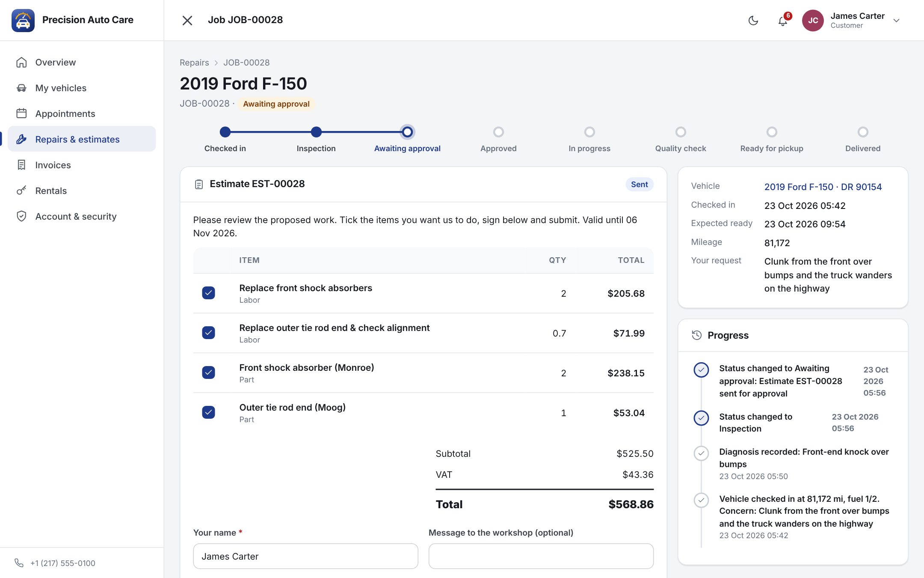Open notifications bell with 6 alerts
Screen dimensions: 924x578
(783, 21)
